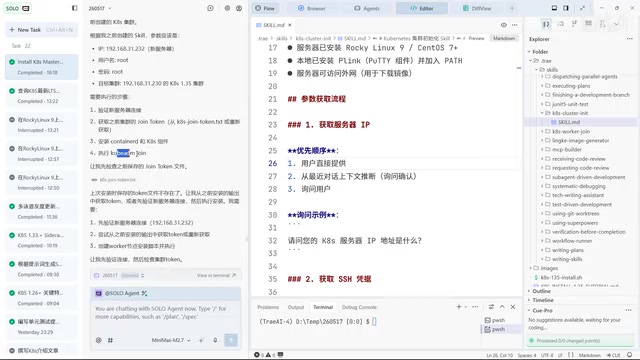The height and width of the screenshot is (360, 640).
Task: Open the Install K8s Master task
Action: [x=41, y=67]
